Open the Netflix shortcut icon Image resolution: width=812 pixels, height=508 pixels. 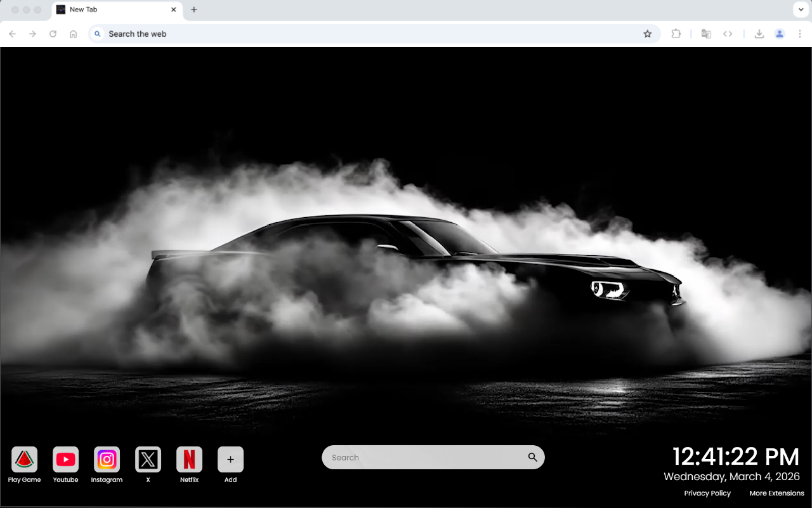(x=189, y=459)
